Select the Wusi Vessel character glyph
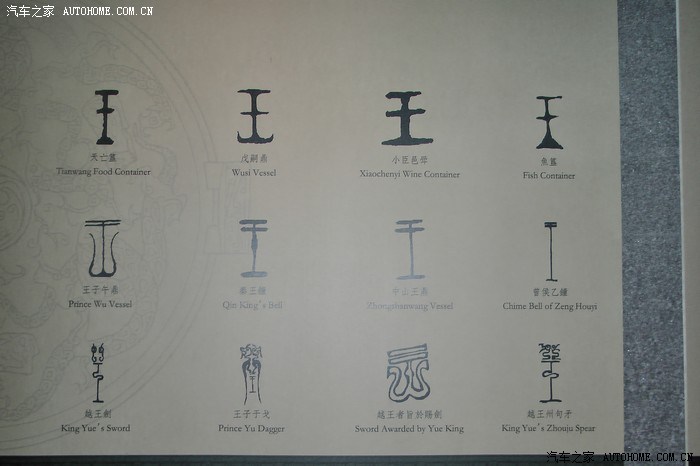This screenshot has width=700, height=466. (254, 116)
